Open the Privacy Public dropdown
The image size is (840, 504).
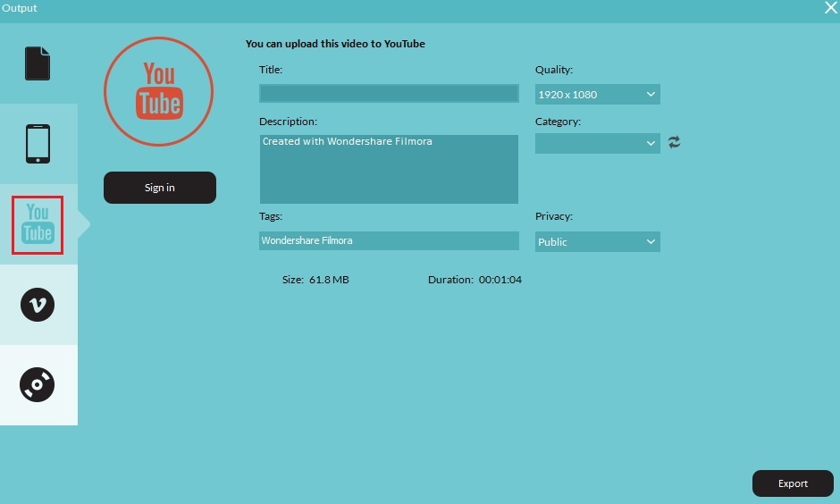[597, 241]
